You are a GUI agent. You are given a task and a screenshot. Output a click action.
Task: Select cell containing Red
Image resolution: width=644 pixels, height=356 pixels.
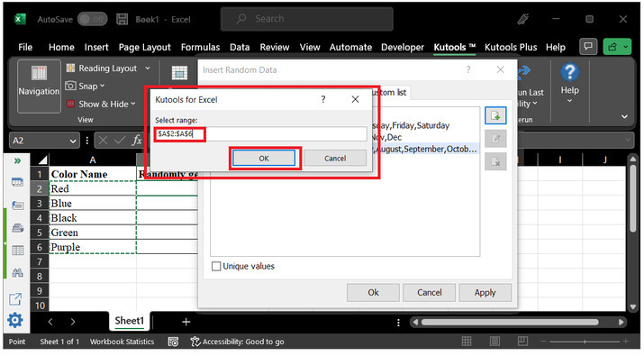pyautogui.click(x=93, y=188)
